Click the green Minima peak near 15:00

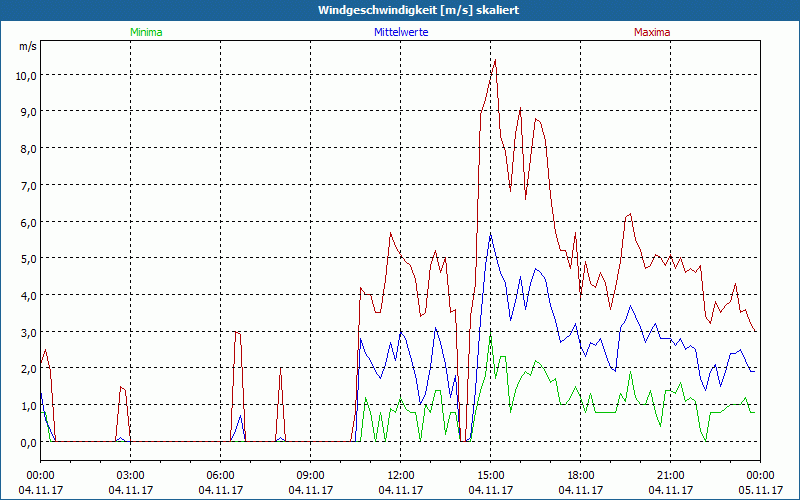pyautogui.click(x=490, y=334)
